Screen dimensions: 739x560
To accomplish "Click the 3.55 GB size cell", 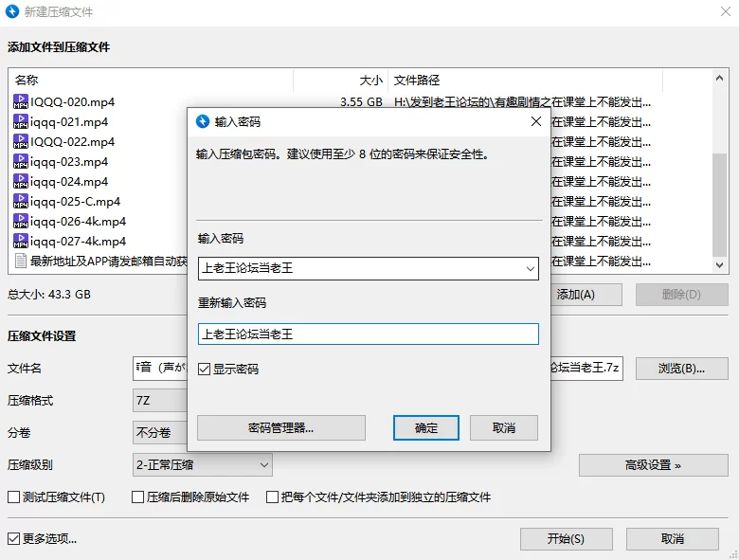I will tap(361, 101).
